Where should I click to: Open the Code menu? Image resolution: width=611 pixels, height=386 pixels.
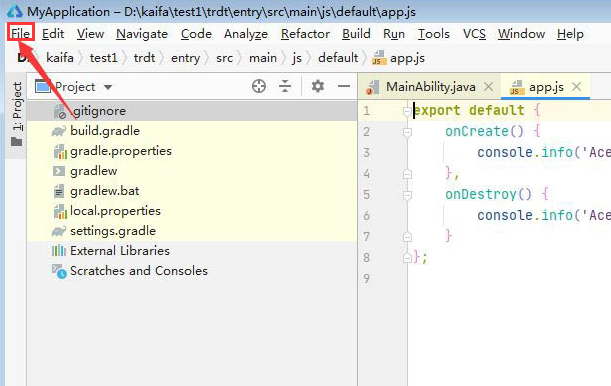tap(196, 34)
